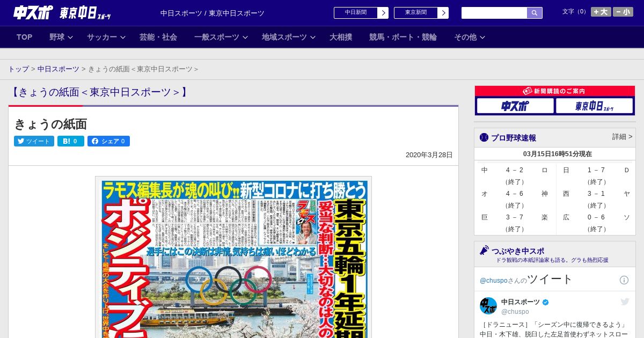
Task: Click the 東京中日スポーツ header logo
Action: [x=85, y=13]
